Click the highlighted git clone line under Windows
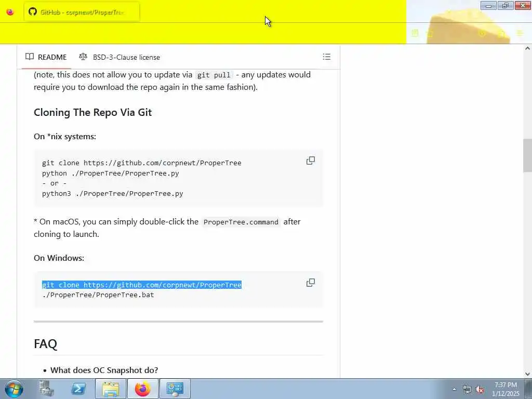532x399 pixels. [141, 285]
